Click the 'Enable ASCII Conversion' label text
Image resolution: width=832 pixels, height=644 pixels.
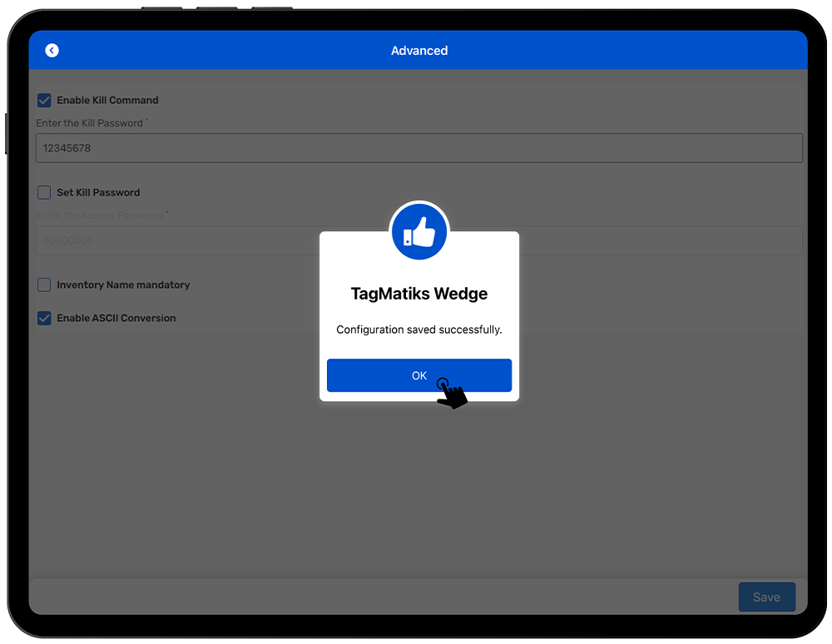[x=116, y=318]
